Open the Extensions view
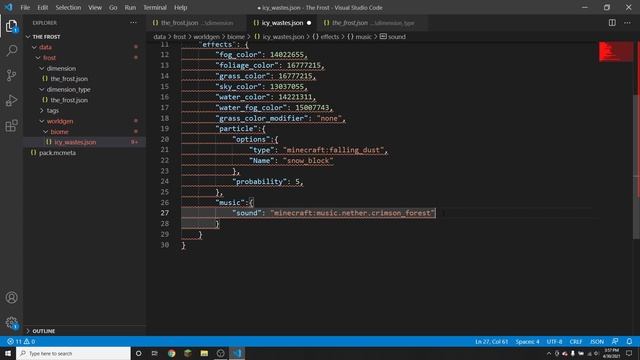Screen dimensions: 640x360 pyautogui.click(x=11, y=125)
